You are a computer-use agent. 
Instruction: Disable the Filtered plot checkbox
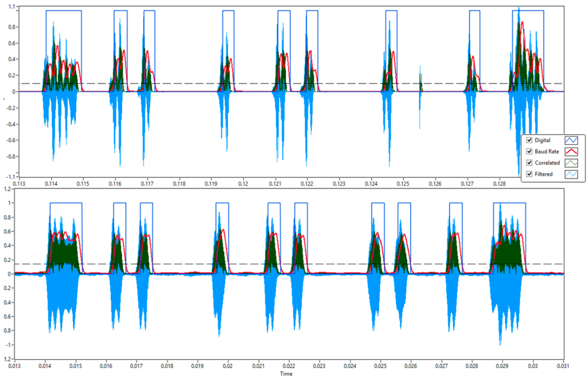[529, 174]
